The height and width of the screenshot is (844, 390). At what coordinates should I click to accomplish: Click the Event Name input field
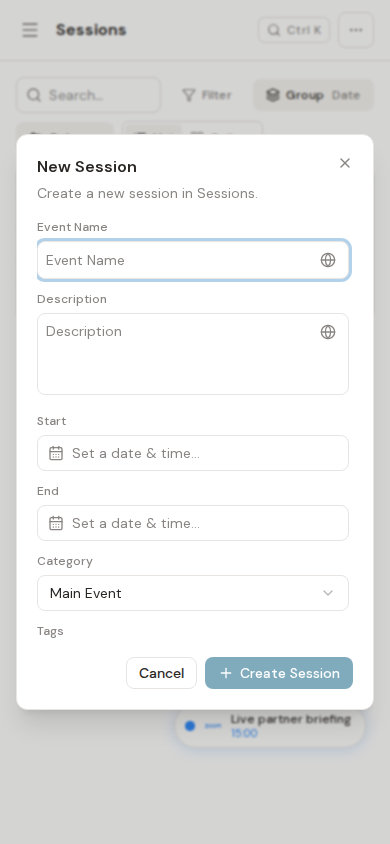(193, 260)
